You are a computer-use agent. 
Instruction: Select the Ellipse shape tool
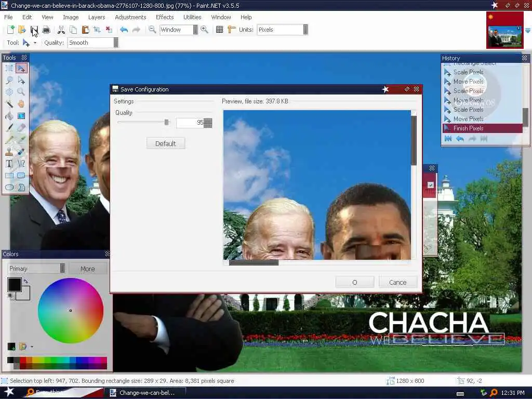click(9, 187)
